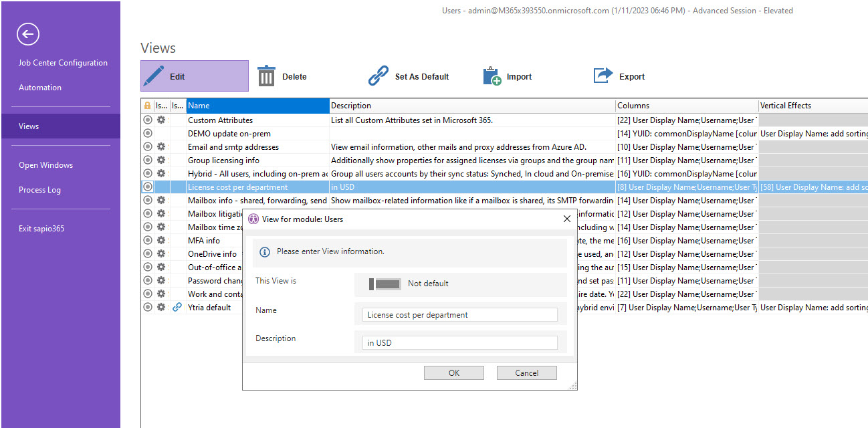Click the Name input field in dialog

point(459,315)
